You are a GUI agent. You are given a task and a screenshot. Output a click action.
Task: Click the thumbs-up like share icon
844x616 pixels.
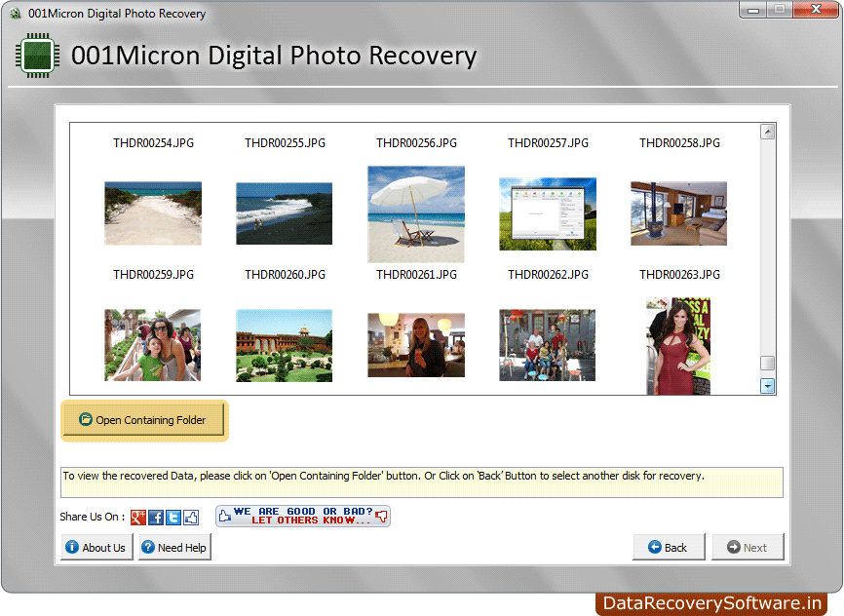(191, 517)
